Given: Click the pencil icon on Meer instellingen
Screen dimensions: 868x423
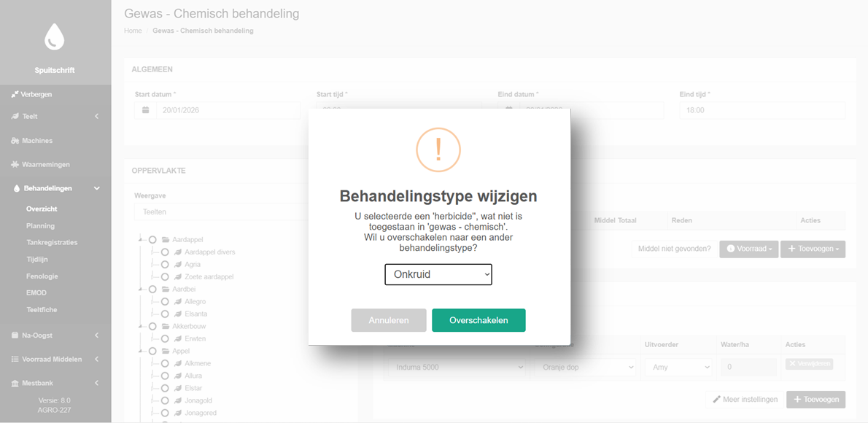Looking at the screenshot, I should 717,399.
